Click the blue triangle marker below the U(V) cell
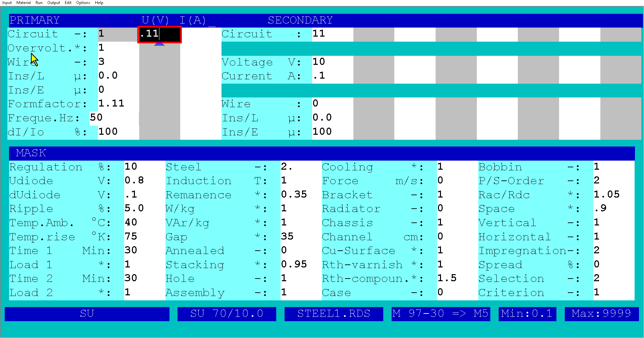The height and width of the screenshot is (338, 644). coord(159,44)
